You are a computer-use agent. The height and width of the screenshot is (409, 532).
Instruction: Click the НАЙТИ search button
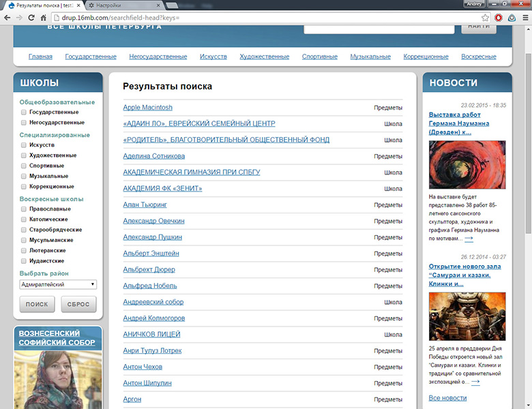(478, 29)
